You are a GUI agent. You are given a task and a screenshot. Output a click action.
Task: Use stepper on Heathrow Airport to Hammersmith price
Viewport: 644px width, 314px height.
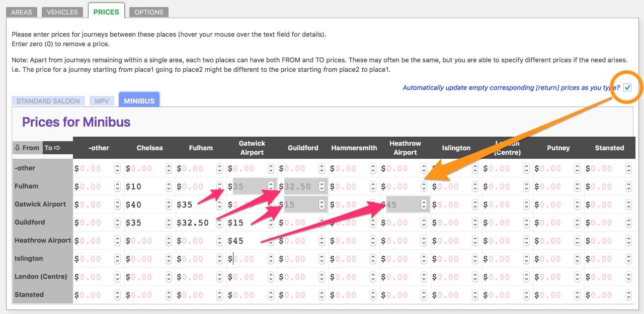click(x=372, y=241)
